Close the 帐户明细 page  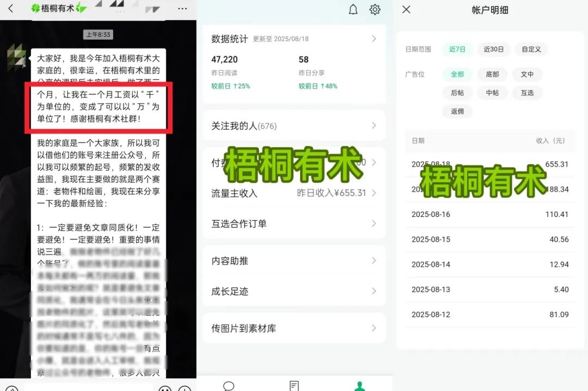coord(406,9)
